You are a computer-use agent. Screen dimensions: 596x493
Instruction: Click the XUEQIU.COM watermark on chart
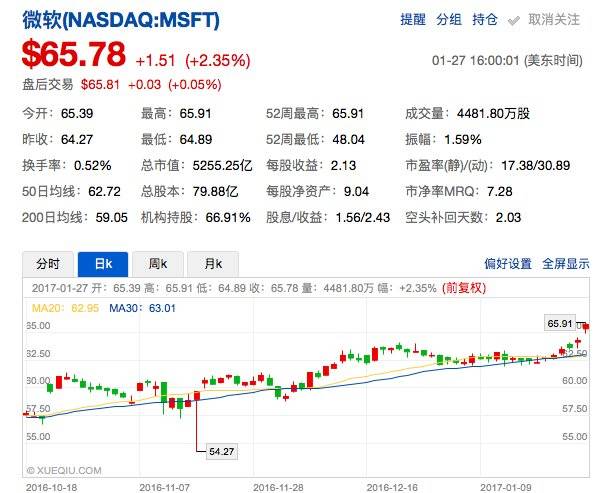(64, 471)
